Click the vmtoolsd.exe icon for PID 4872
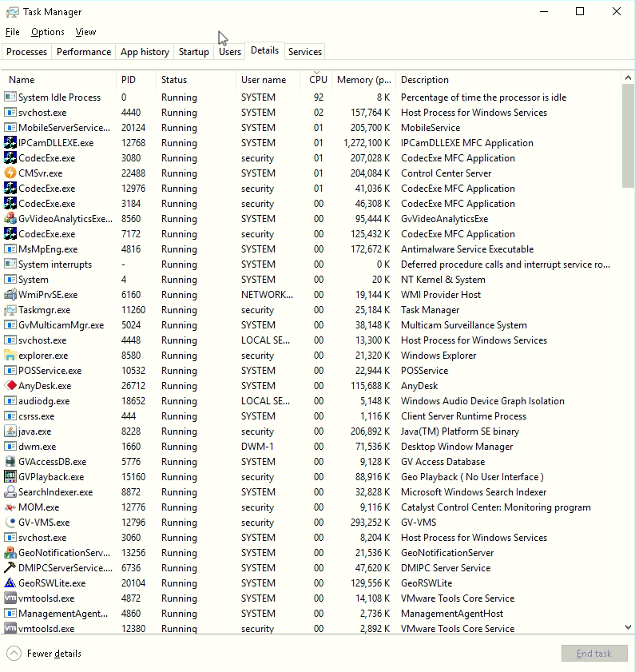 (x=10, y=598)
